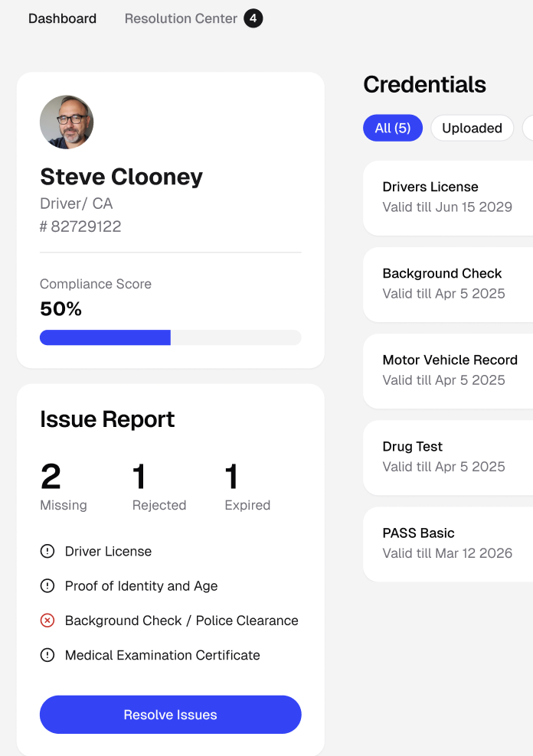Click the Missing issues count
The height and width of the screenshot is (756, 533).
click(x=51, y=477)
